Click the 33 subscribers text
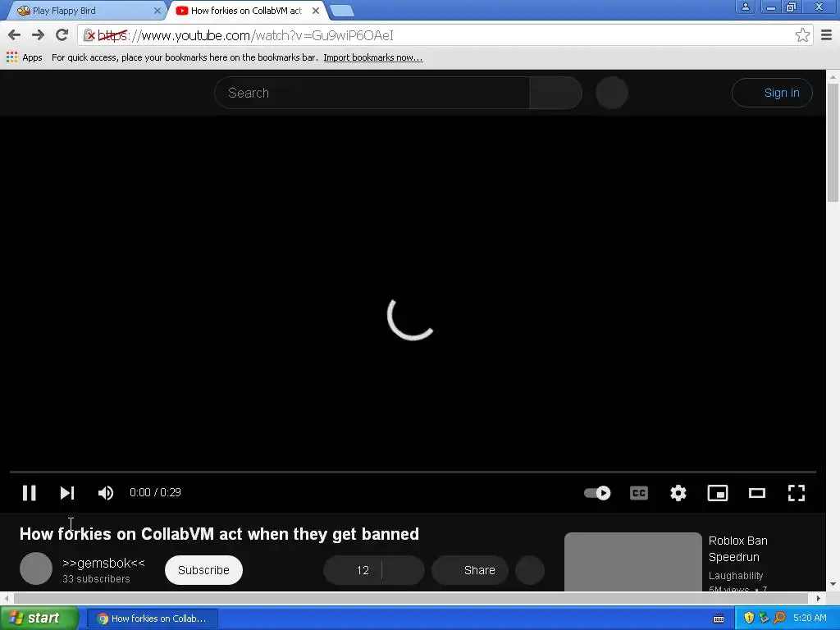 click(x=96, y=579)
